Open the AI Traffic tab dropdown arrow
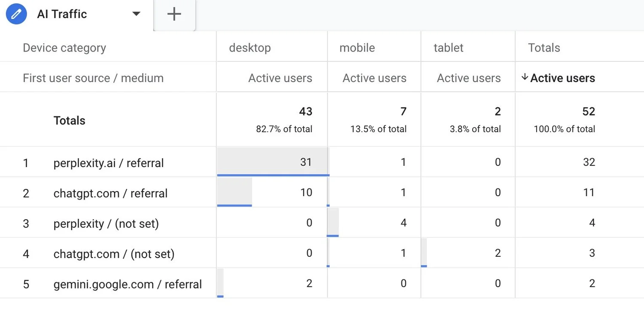Image resolution: width=644 pixels, height=319 pixels. coord(136,14)
